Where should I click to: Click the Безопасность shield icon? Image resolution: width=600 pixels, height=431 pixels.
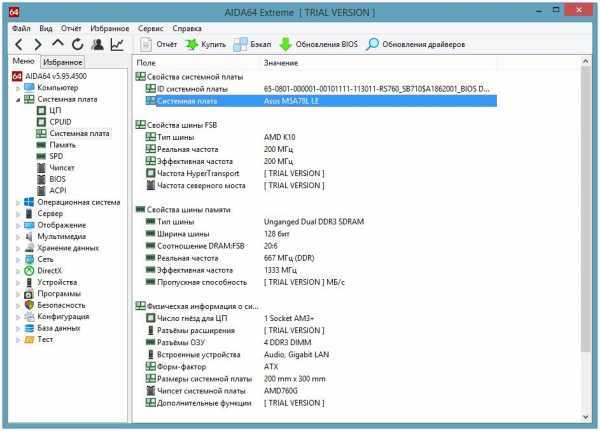pyautogui.click(x=29, y=305)
